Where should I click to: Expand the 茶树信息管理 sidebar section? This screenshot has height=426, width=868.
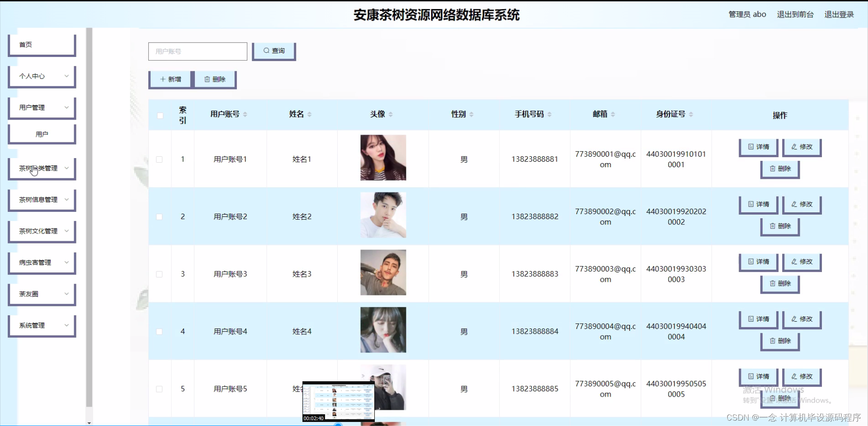42,199
